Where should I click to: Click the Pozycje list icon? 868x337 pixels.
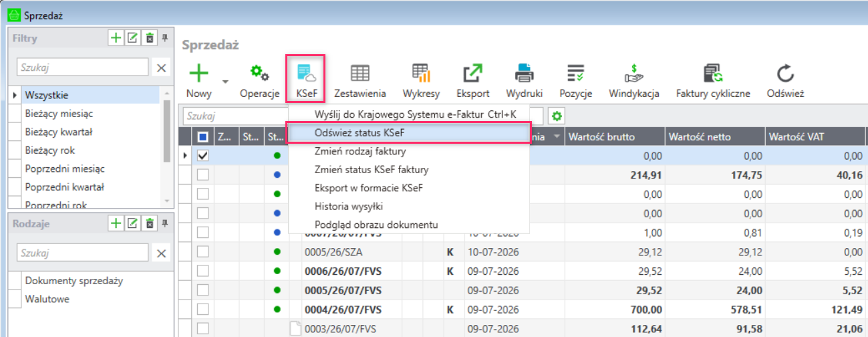coord(575,73)
